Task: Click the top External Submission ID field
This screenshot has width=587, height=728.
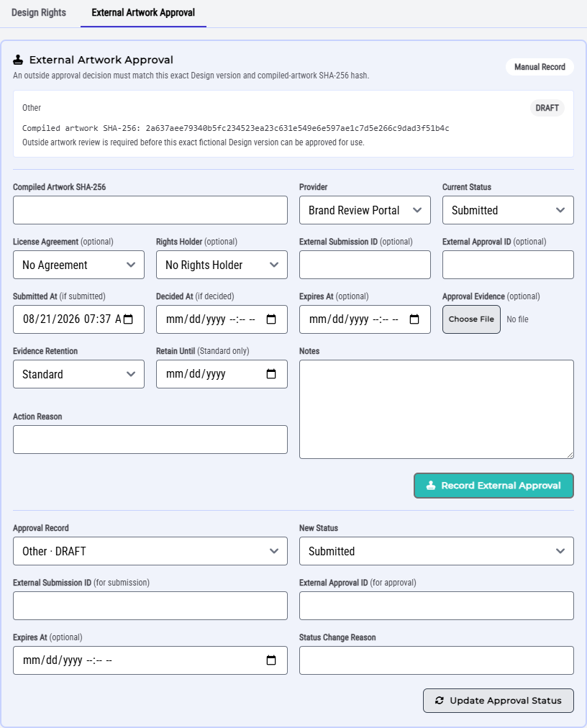Action: (x=365, y=265)
